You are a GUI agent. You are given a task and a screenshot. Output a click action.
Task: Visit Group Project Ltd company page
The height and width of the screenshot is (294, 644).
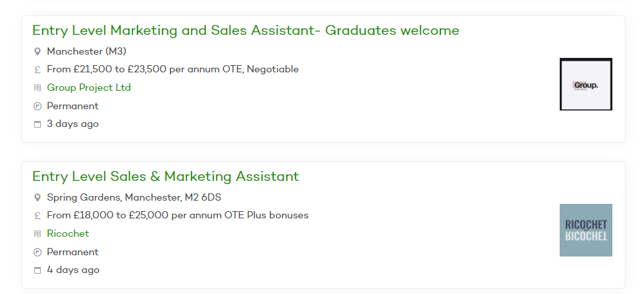tap(89, 87)
